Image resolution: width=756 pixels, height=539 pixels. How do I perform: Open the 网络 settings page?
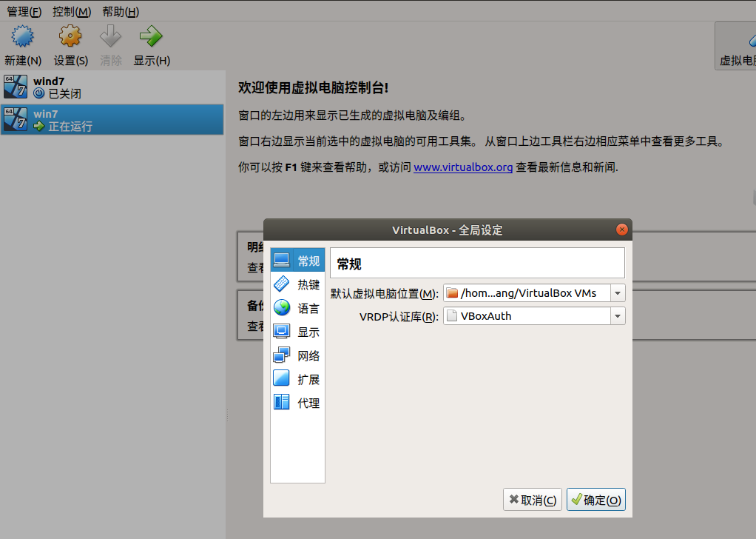(x=297, y=355)
